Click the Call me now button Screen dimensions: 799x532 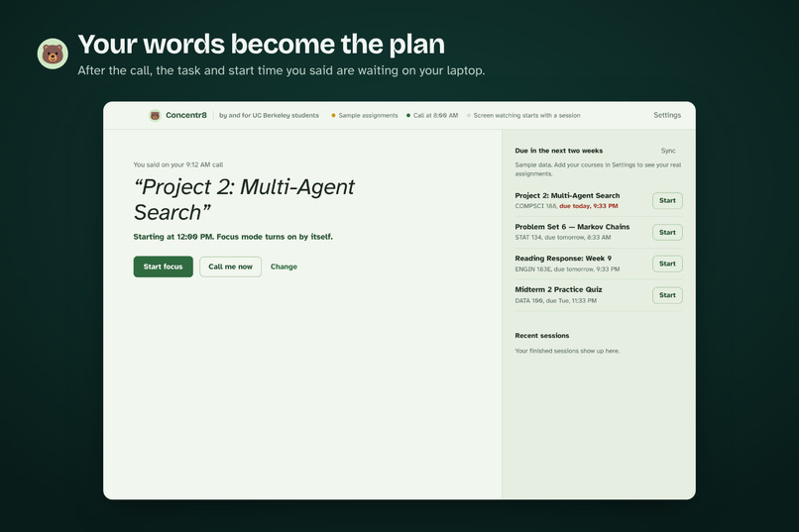[230, 266]
